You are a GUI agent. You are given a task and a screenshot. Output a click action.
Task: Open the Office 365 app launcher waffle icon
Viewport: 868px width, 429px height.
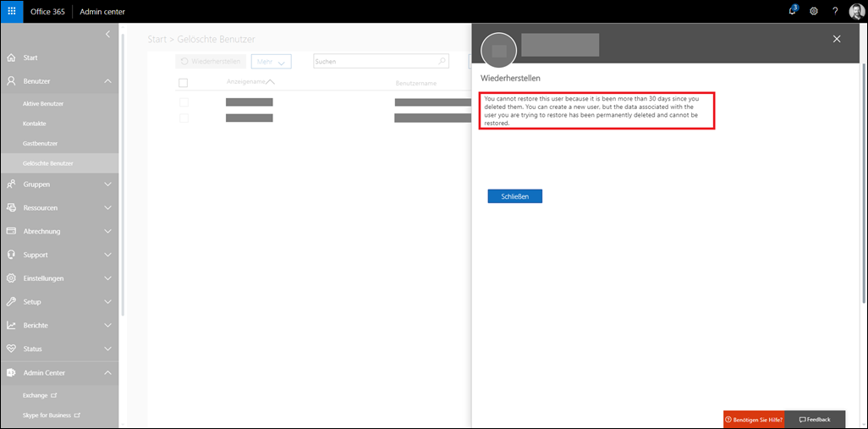[x=12, y=11]
